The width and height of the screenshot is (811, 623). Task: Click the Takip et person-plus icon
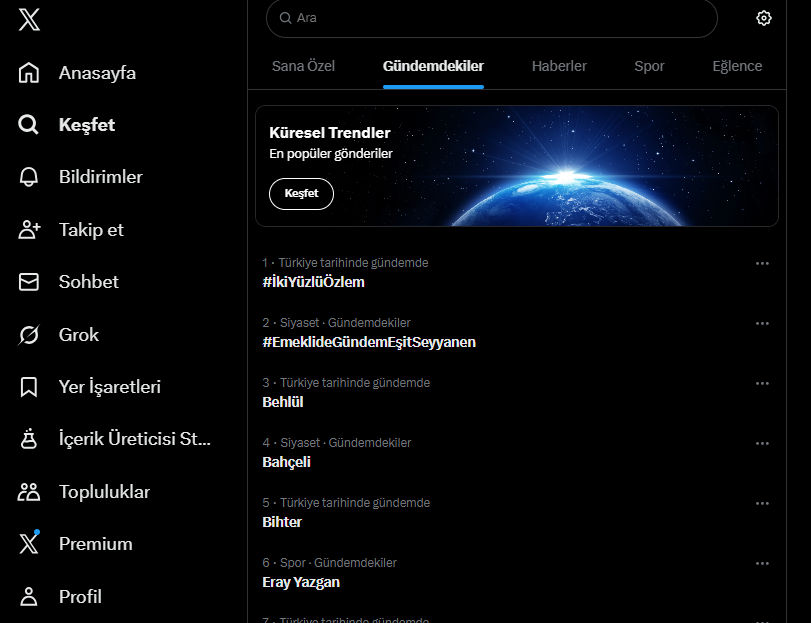(29, 230)
